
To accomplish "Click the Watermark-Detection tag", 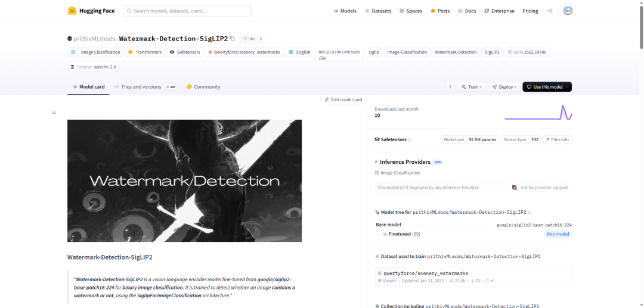I will pyautogui.click(x=456, y=52).
